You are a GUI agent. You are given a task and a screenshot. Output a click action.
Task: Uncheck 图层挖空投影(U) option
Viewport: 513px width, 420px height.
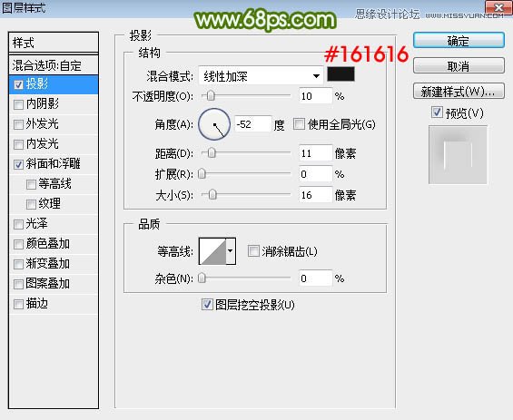click(x=207, y=304)
